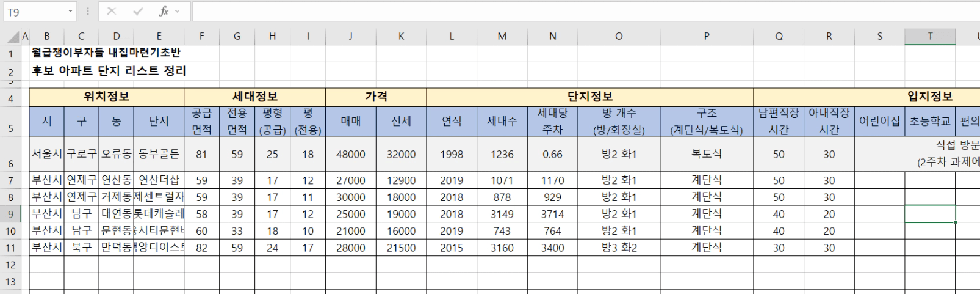Select column header O
Image resolution: width=980 pixels, height=294 pixels.
(619, 37)
